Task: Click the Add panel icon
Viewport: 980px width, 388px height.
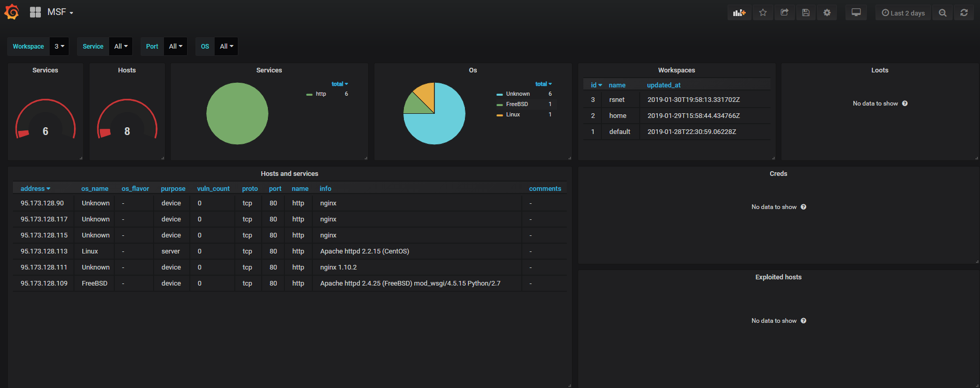Action: [x=739, y=13]
